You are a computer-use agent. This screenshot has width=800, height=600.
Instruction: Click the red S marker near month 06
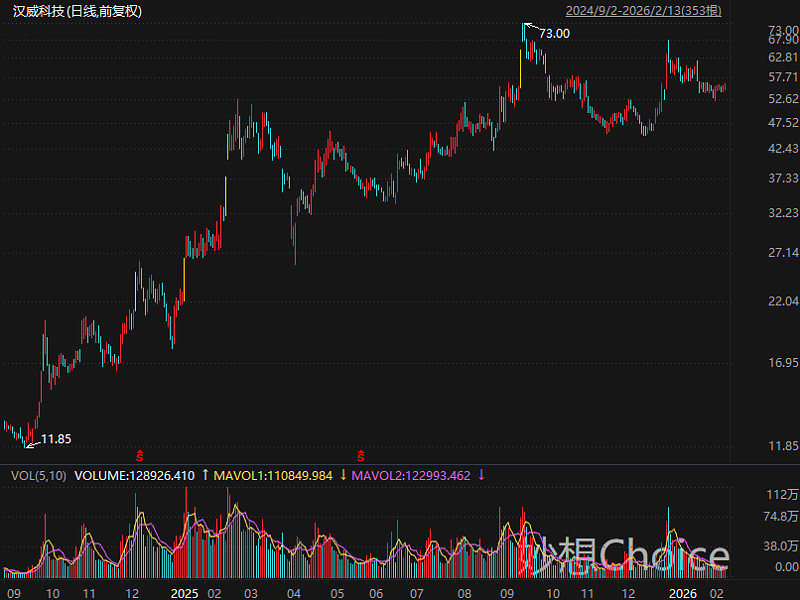click(361, 456)
